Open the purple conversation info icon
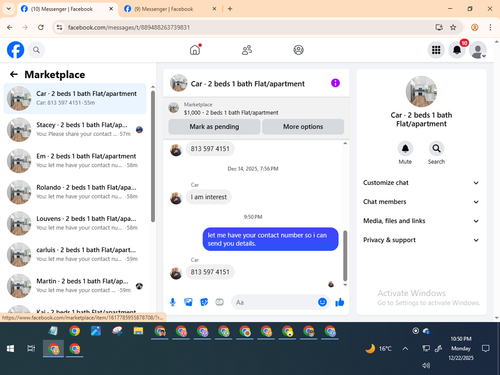The image size is (500, 375). 335,83
